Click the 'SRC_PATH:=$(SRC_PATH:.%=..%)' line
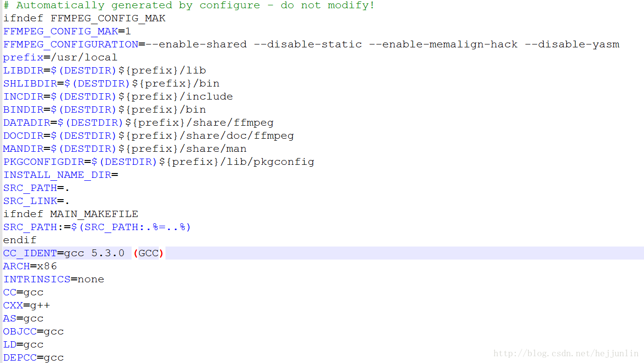This screenshot has width=644, height=363. click(97, 227)
